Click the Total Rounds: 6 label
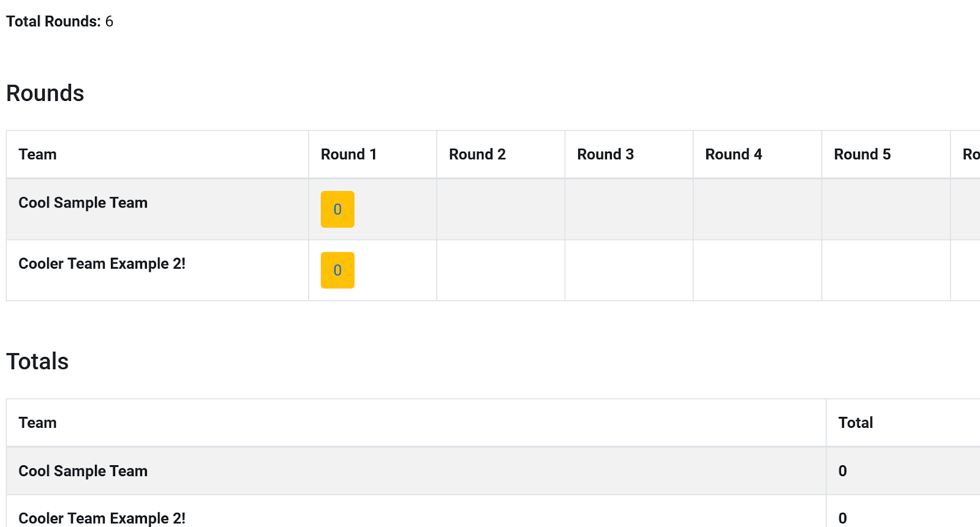The width and height of the screenshot is (980, 527). point(59,21)
